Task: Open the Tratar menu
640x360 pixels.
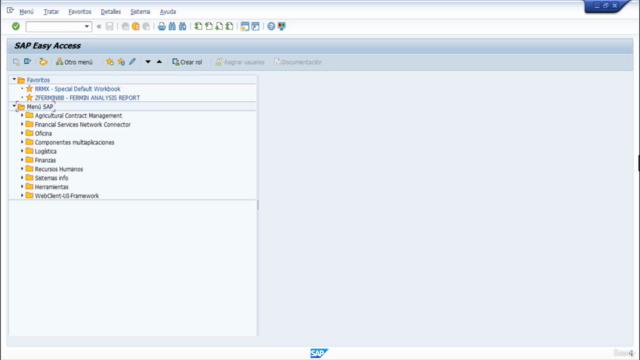Action: tap(51, 12)
